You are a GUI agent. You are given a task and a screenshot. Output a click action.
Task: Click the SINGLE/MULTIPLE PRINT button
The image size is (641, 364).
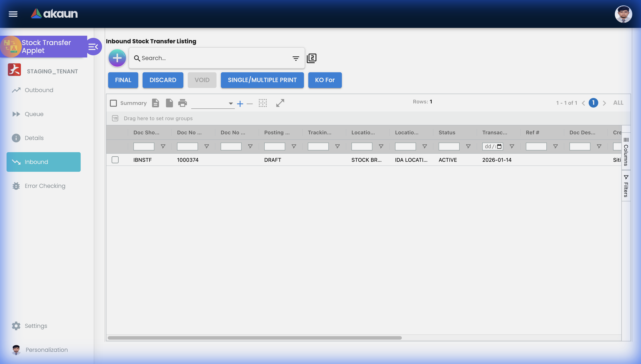(x=262, y=80)
